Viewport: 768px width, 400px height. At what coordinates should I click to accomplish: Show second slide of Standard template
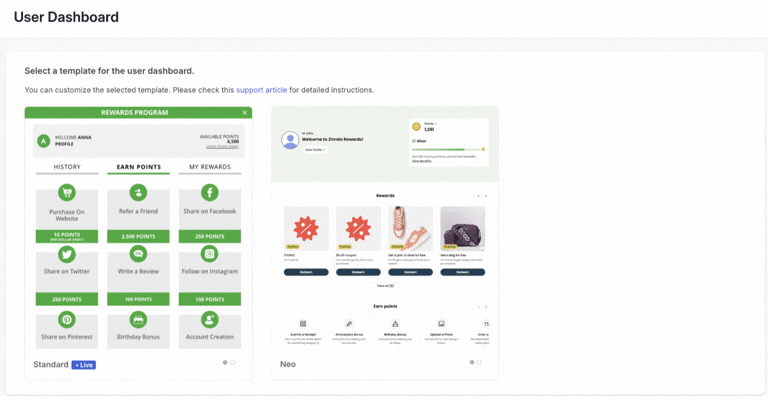coord(233,363)
